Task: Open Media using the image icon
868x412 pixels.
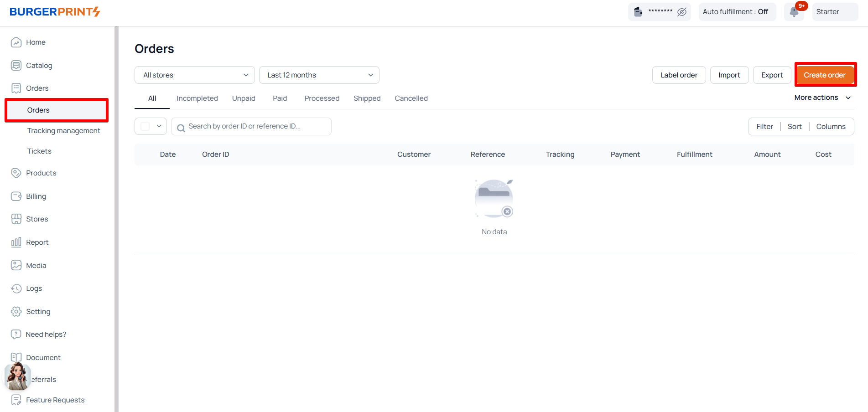Action: coord(16,265)
